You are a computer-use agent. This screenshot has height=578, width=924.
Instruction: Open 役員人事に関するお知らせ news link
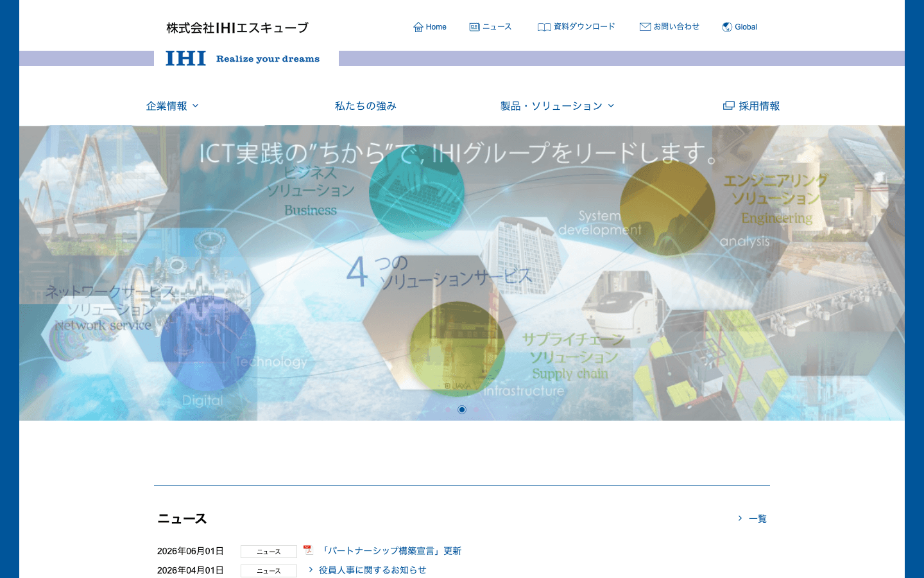[x=372, y=570]
